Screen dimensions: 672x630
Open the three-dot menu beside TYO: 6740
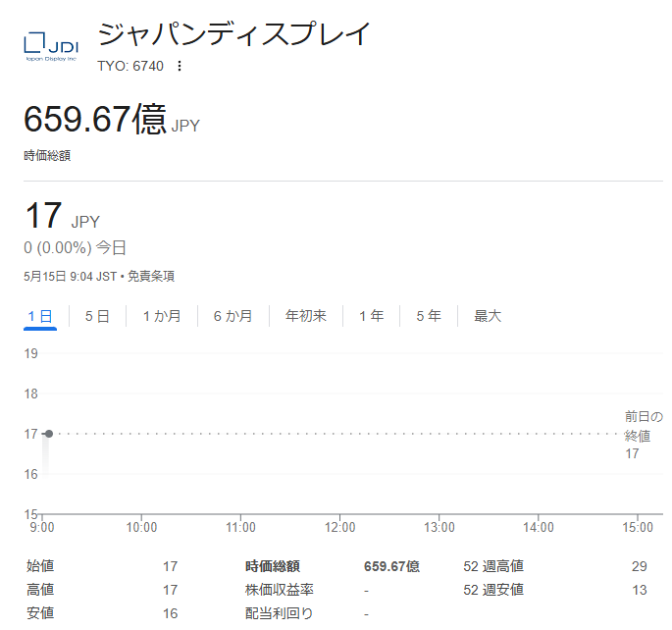pyautogui.click(x=180, y=66)
